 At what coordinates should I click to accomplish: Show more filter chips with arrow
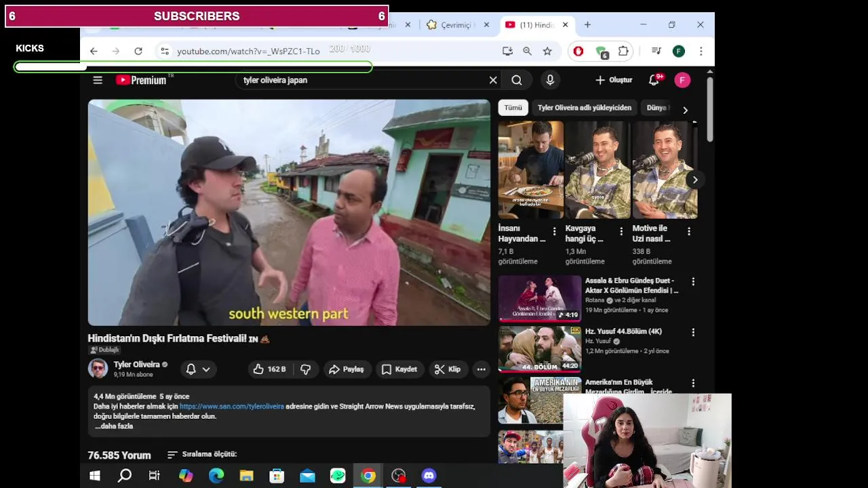pyautogui.click(x=685, y=110)
